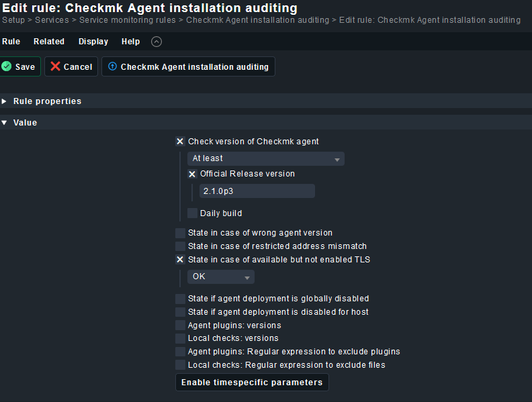Click the blue up-arrow icon for agent auditing
Screen dimensions: 532x402
pos(112,66)
